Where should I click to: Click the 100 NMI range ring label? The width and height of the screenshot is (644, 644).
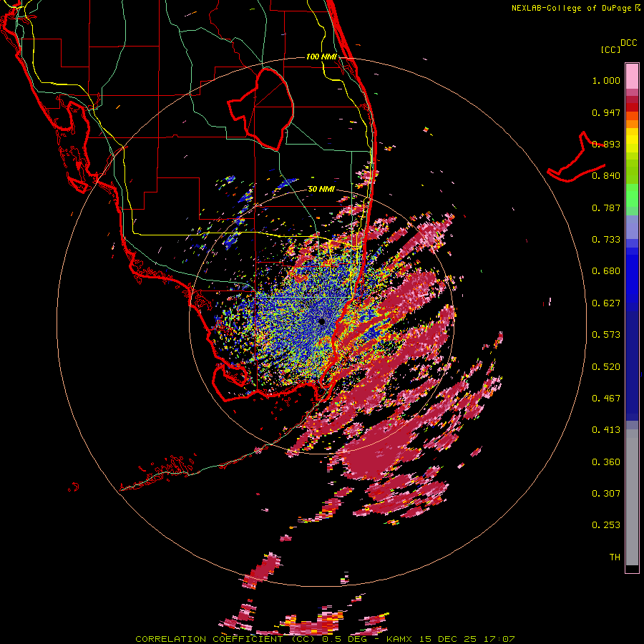(x=321, y=57)
